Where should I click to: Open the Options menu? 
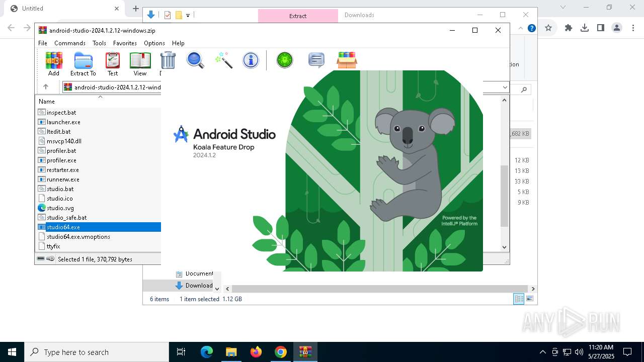coord(154,43)
